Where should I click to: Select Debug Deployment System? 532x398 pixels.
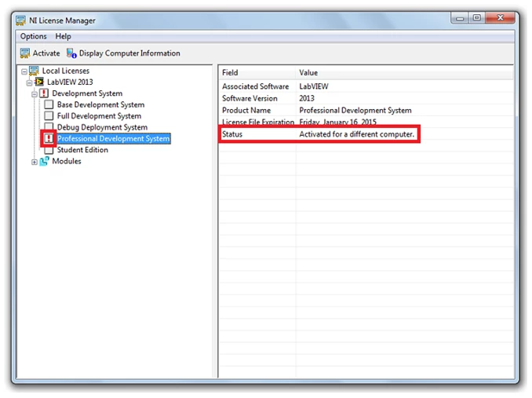(x=102, y=127)
